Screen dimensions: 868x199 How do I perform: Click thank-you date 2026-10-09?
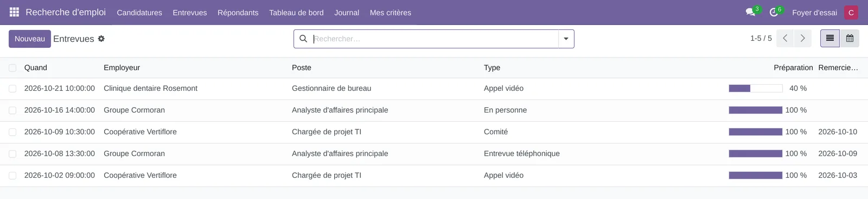838,153
